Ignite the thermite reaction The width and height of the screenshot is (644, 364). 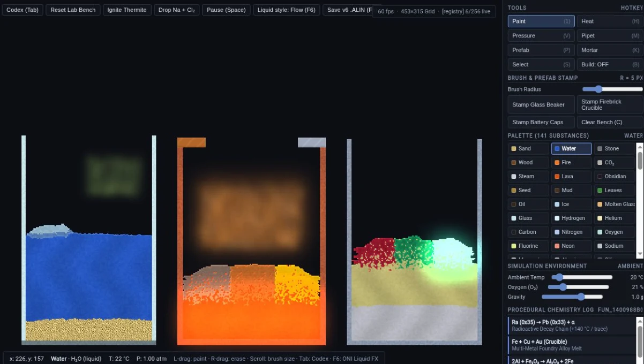[127, 10]
